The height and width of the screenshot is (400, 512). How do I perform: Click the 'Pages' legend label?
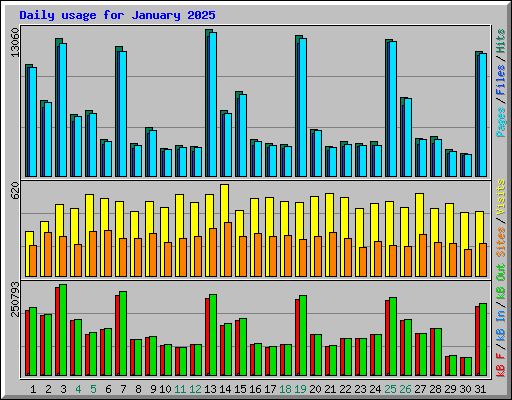point(501,122)
